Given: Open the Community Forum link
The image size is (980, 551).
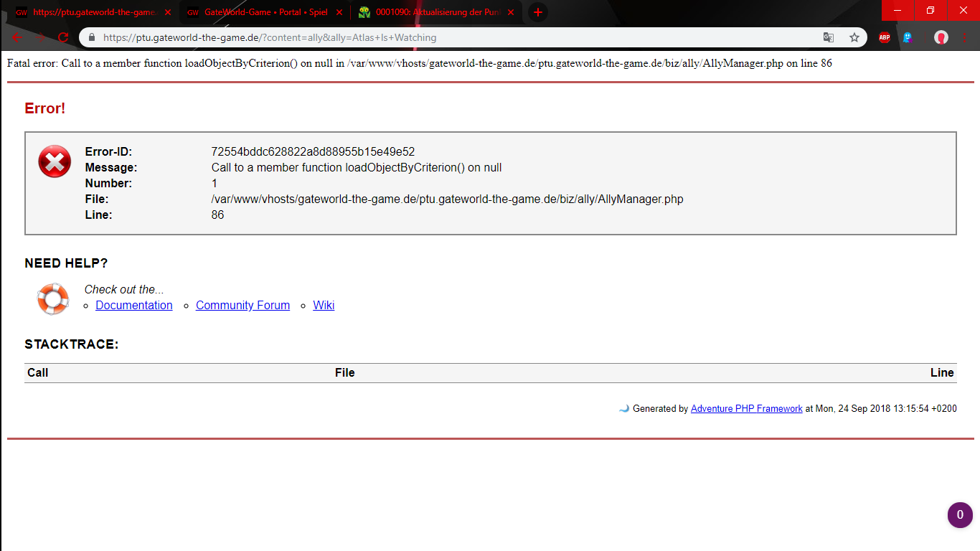Looking at the screenshot, I should pos(242,306).
